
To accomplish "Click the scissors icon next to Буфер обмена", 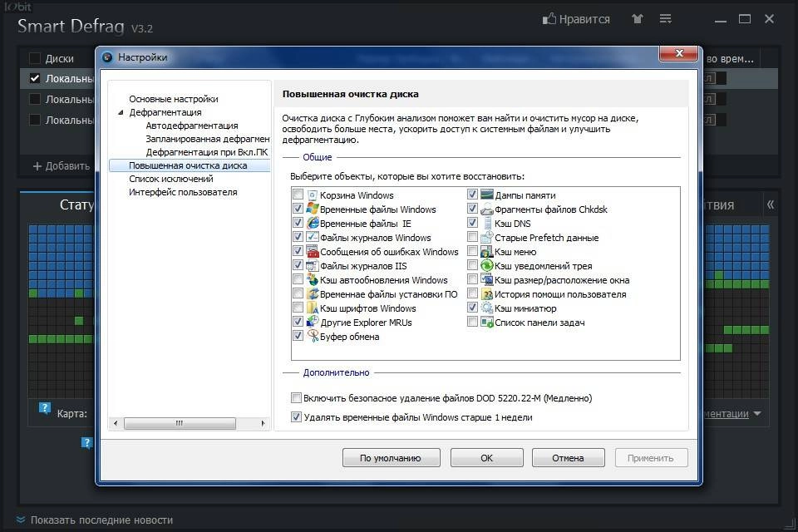I will click(x=313, y=336).
